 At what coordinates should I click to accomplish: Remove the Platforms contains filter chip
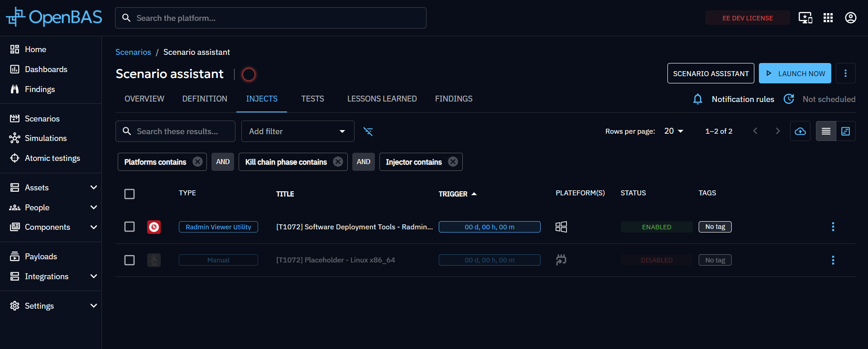[x=197, y=162]
